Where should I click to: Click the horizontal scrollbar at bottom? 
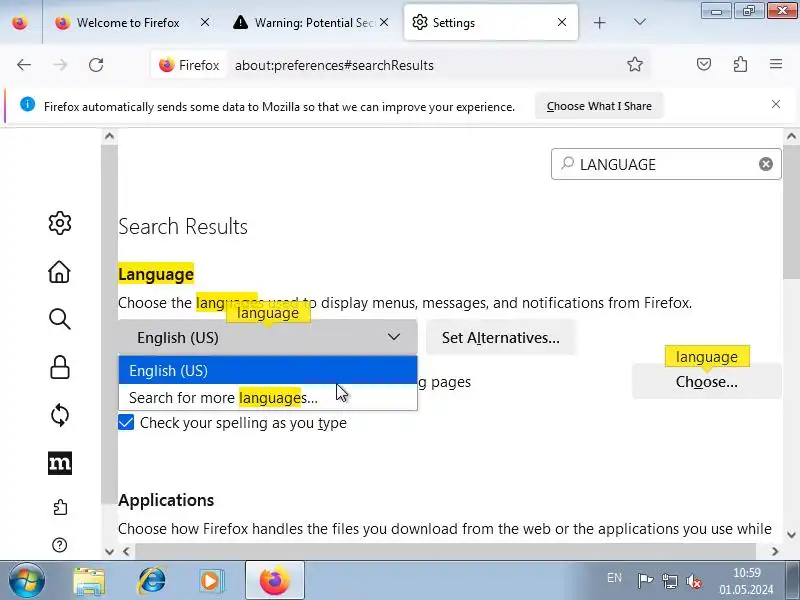pos(445,551)
